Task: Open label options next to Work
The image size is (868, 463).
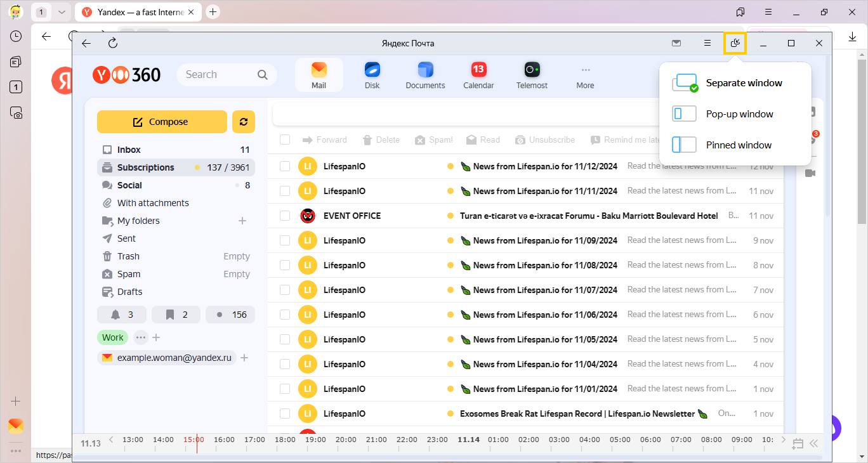Action: click(x=140, y=337)
